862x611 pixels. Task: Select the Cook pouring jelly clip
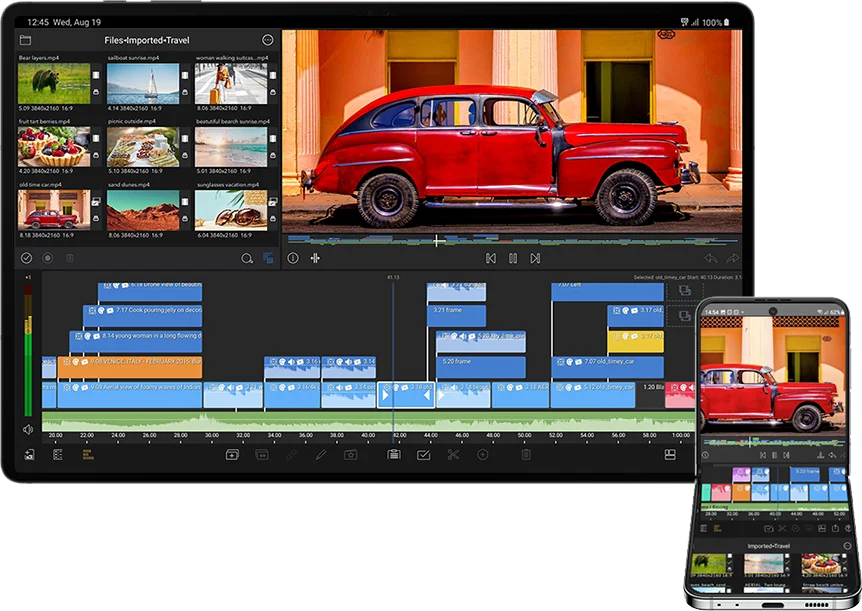[x=142, y=316]
